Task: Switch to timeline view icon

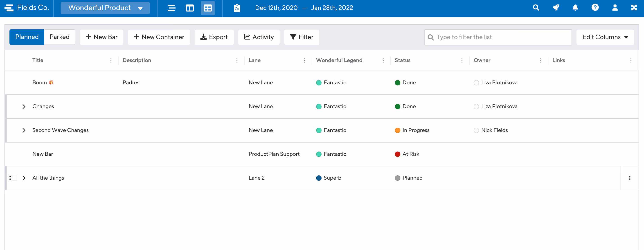Action: point(171,8)
